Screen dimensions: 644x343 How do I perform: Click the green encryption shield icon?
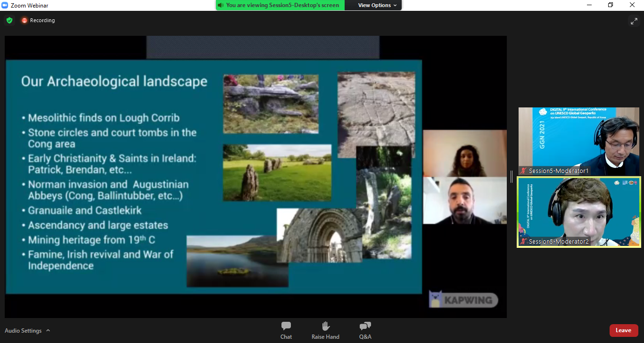coord(9,20)
